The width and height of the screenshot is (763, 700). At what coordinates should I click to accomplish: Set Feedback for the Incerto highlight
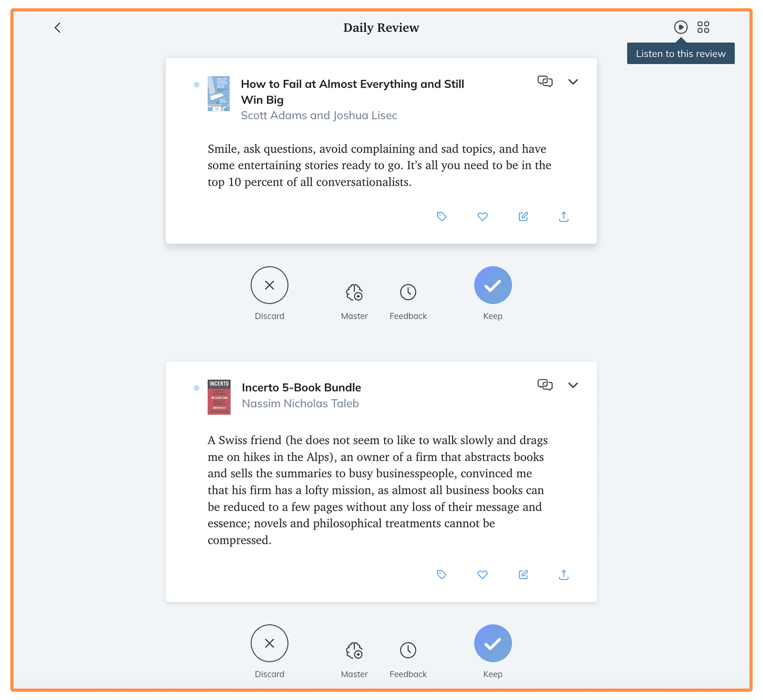pos(408,651)
